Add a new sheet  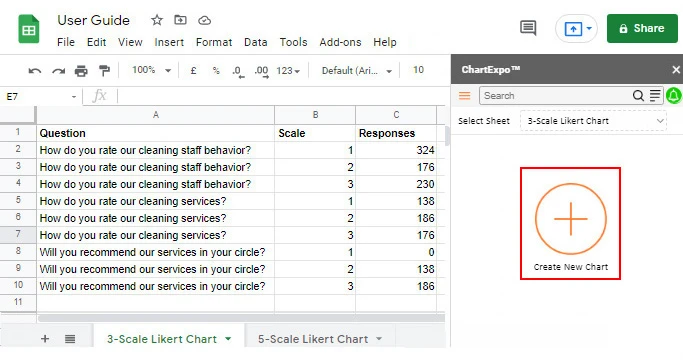click(x=45, y=339)
